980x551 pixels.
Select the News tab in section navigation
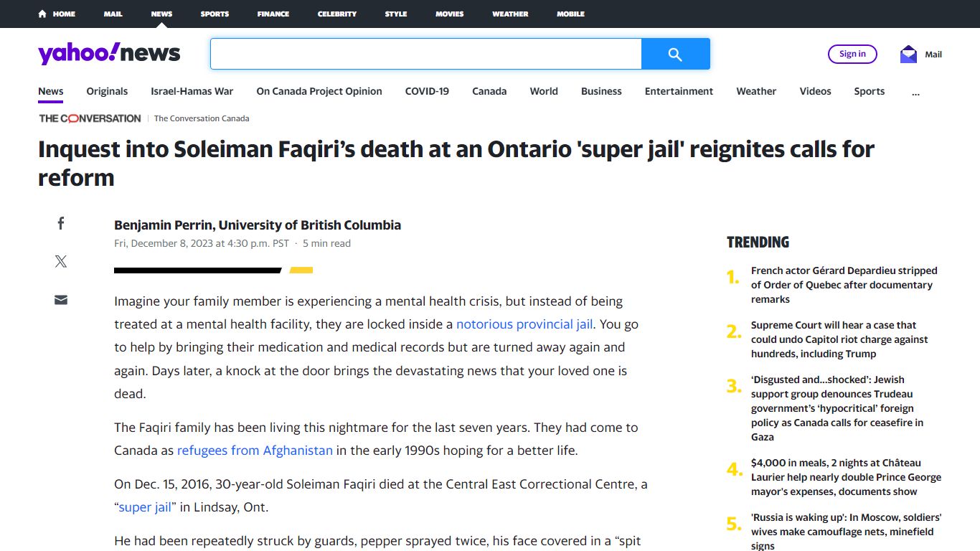(51, 91)
